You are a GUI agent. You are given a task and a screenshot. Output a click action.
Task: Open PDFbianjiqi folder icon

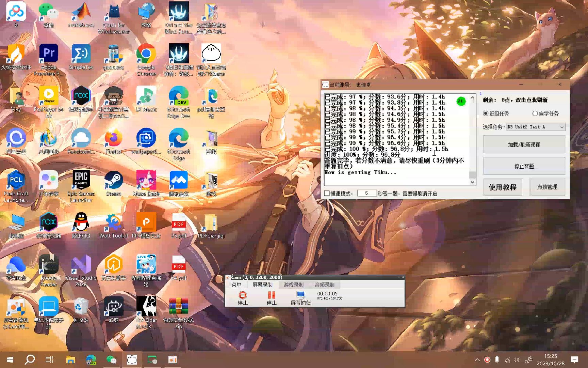click(x=211, y=226)
